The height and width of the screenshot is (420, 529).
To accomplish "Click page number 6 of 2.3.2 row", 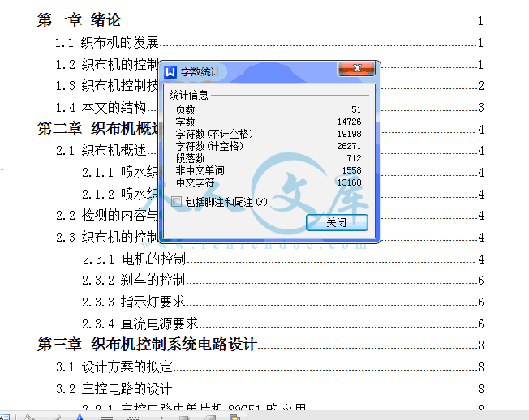I will pyautogui.click(x=481, y=280).
